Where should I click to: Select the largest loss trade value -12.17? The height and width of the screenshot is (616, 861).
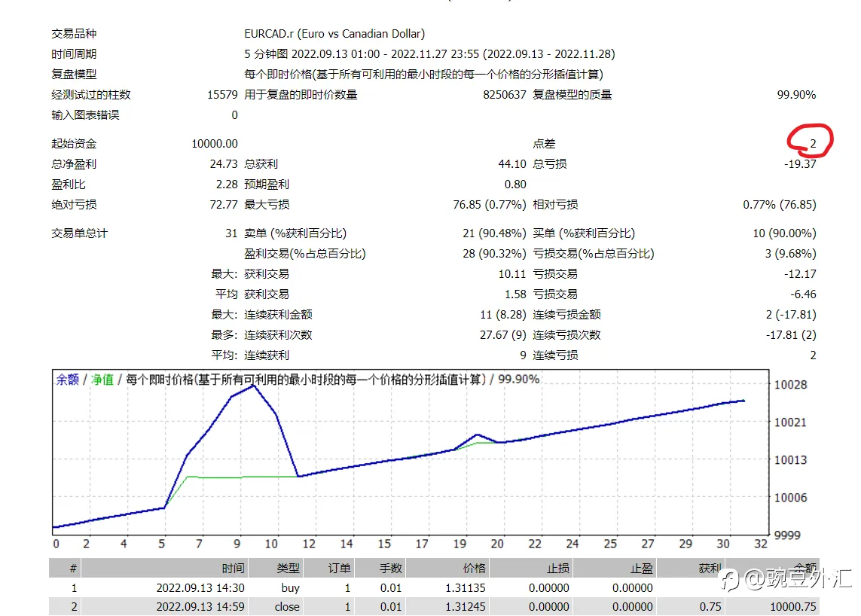(800, 273)
